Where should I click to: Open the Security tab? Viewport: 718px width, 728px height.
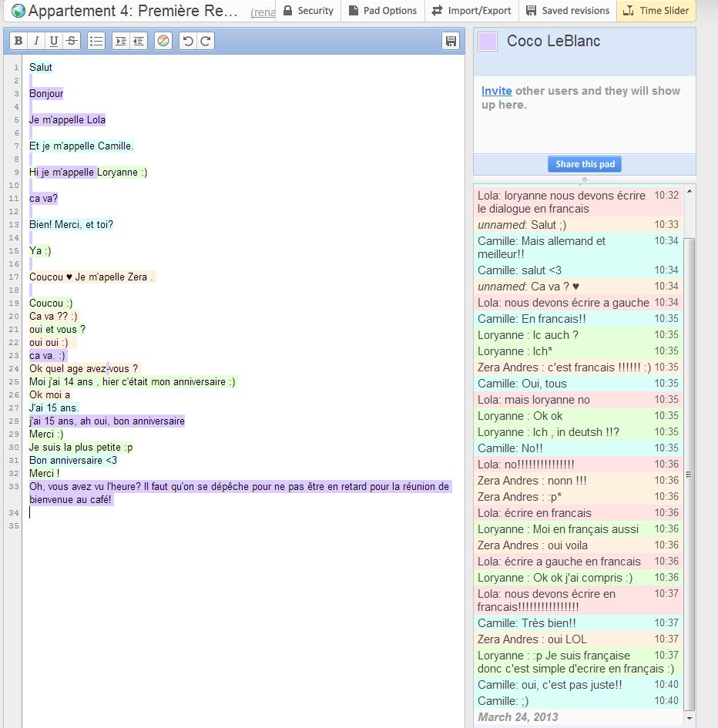308,11
